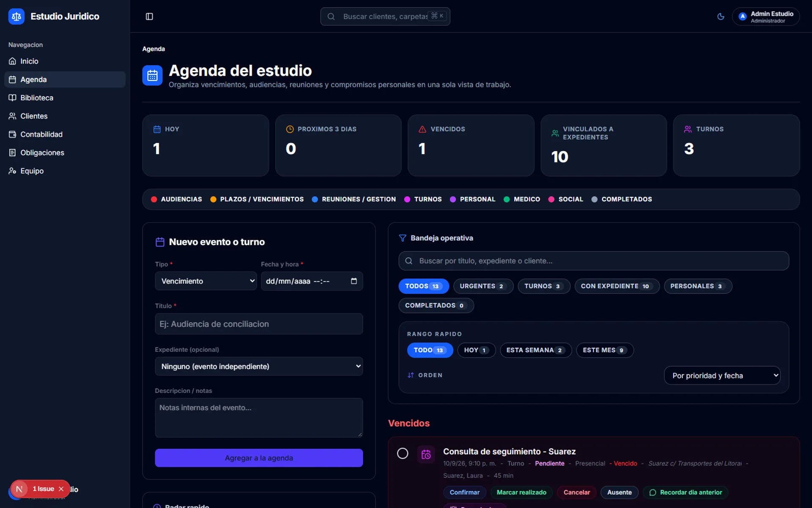This screenshot has height=508, width=812.
Task: Go to Clientes in the sidebar
Action: tap(65, 116)
